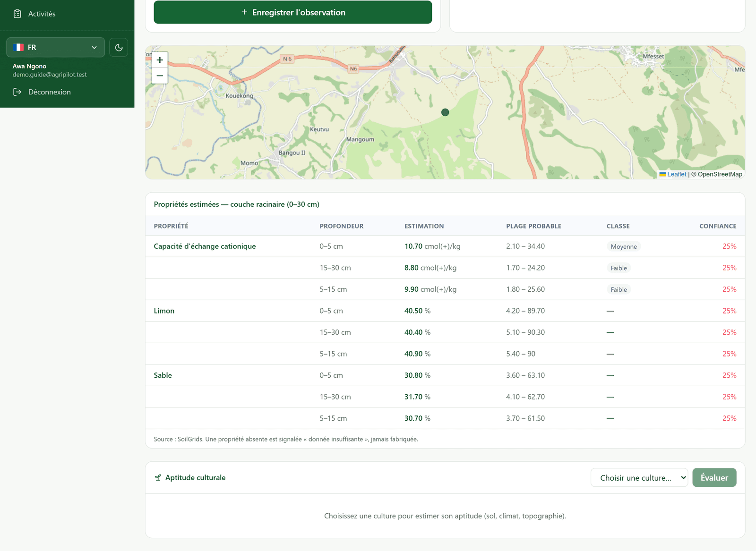Click the 40.90 % estimation value
Image resolution: width=756 pixels, height=551 pixels.
417,354
